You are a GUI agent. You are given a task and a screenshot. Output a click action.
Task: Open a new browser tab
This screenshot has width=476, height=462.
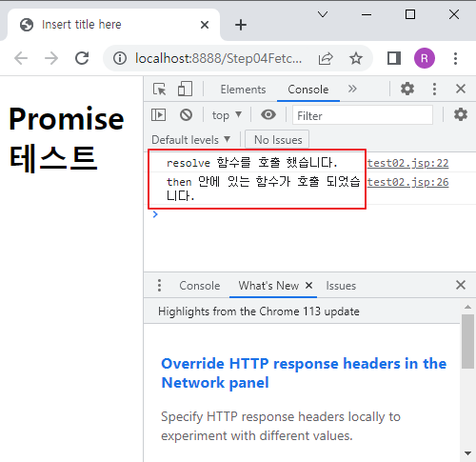[x=241, y=25]
